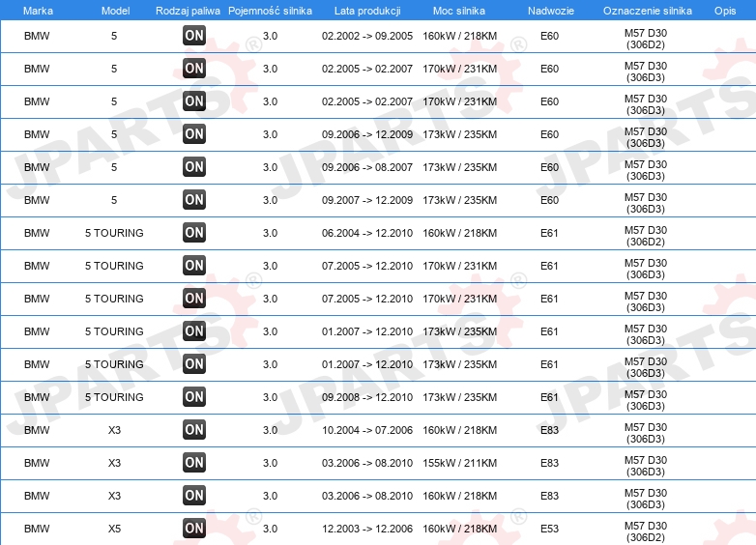Click the X5 model cell
The height and width of the screenshot is (545, 756).
pyautogui.click(x=114, y=529)
